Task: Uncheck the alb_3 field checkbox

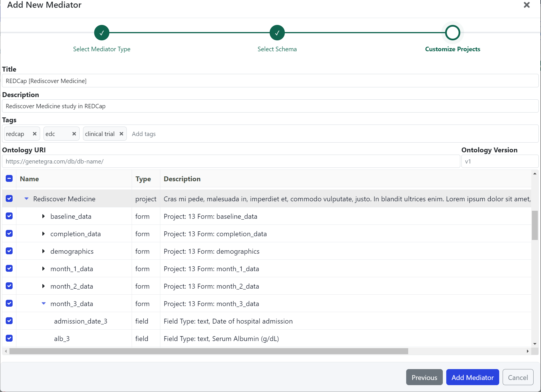Action: pos(9,338)
